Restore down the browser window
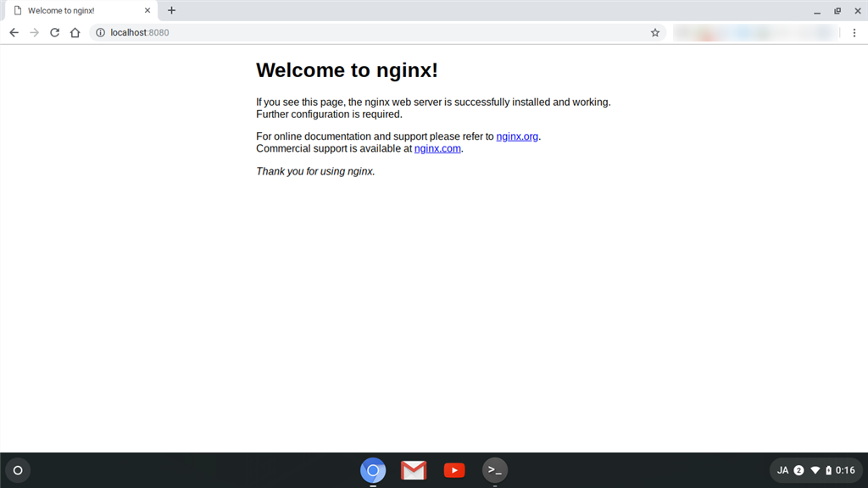 click(x=837, y=10)
